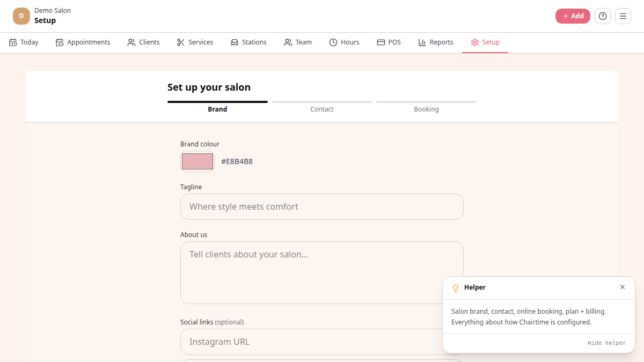Screen dimensions: 644x362
Task: Click the Helper title text
Action: coord(475,287)
